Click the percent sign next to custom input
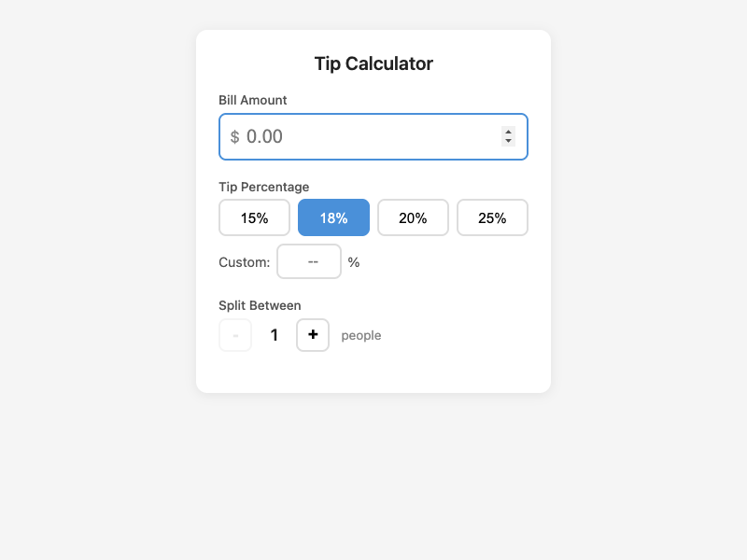 pyautogui.click(x=353, y=262)
